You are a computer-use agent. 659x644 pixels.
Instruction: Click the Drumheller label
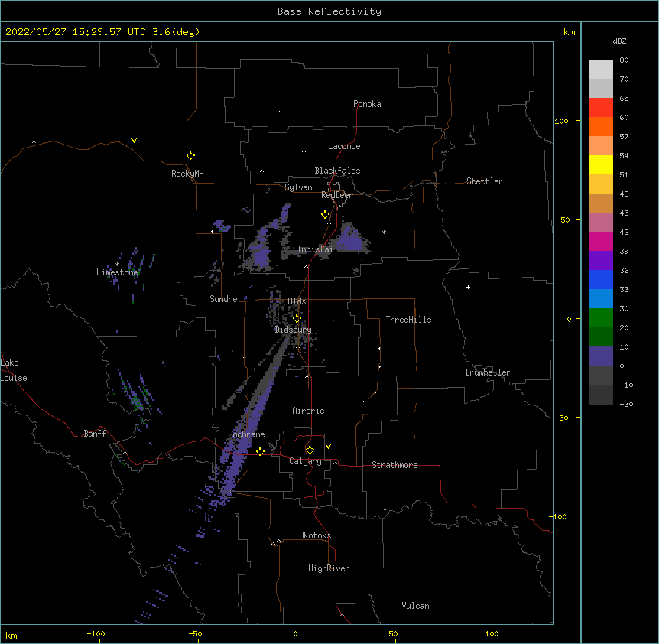pos(488,372)
